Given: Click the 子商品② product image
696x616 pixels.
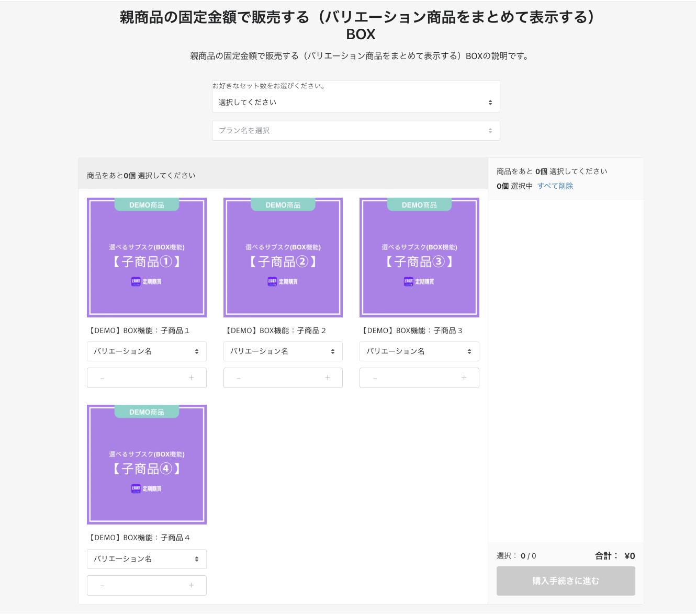Looking at the screenshot, I should point(283,257).
